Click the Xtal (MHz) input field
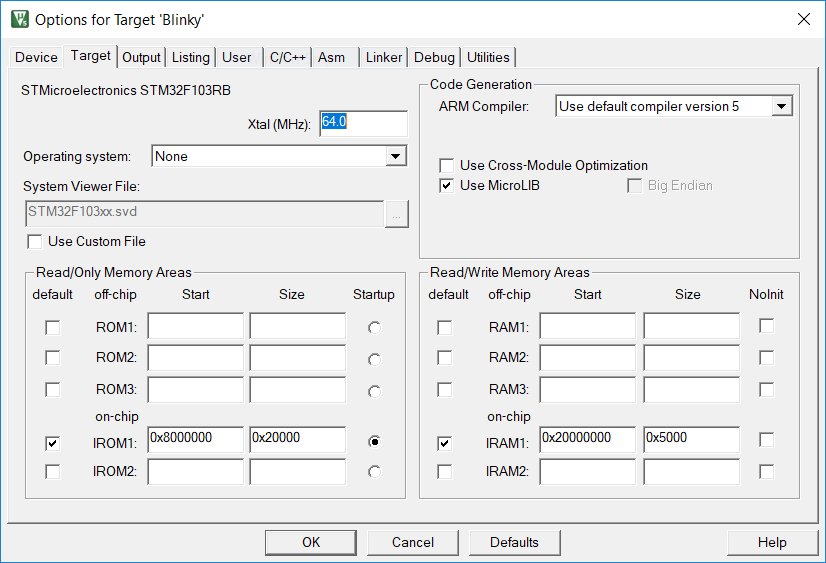Screen dimensions: 826x563 click(x=363, y=123)
